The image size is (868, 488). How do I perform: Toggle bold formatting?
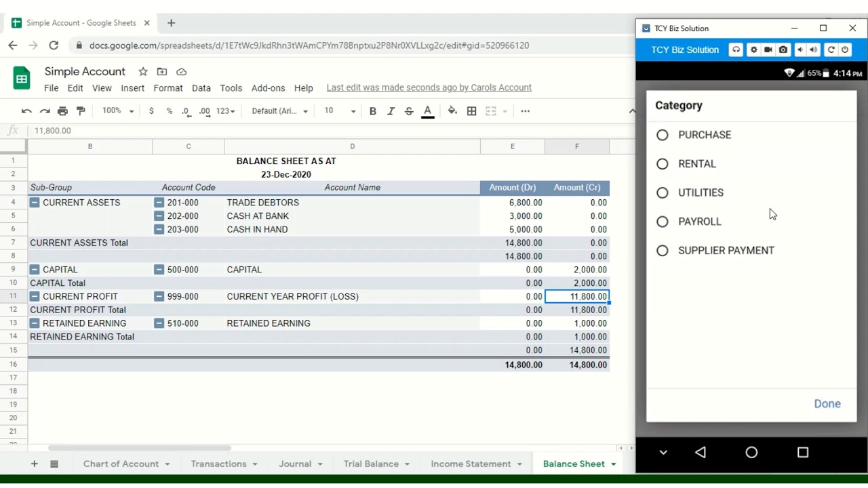[372, 111]
